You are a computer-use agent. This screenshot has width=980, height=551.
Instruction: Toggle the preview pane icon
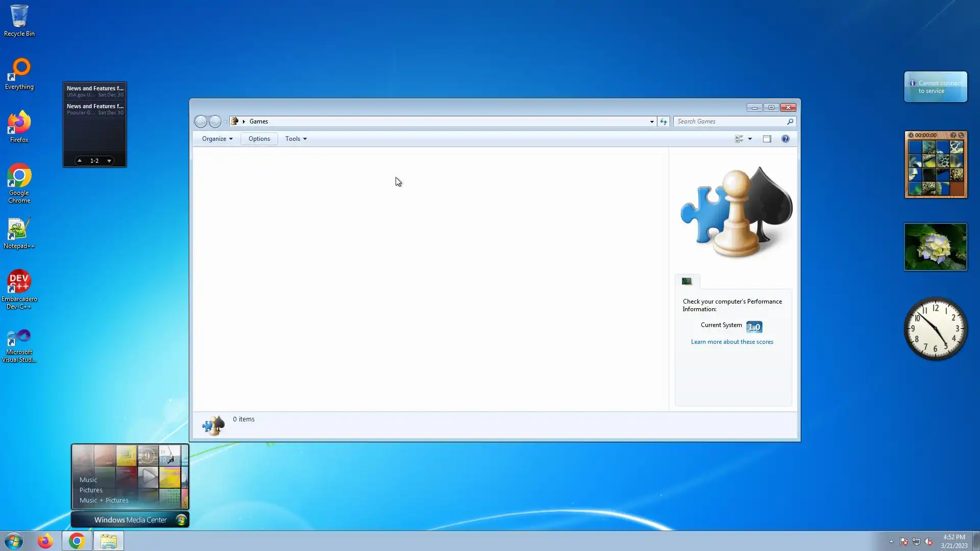(x=767, y=139)
